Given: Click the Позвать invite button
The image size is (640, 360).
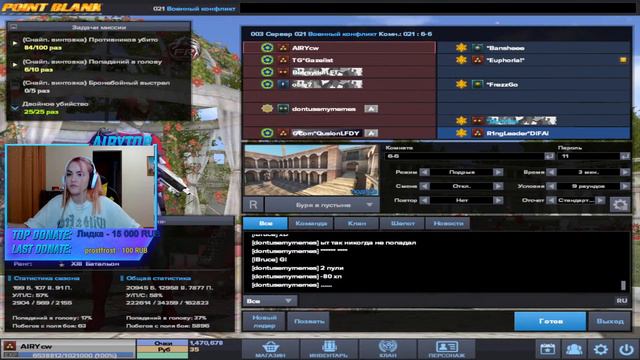Looking at the screenshot, I should [309, 321].
